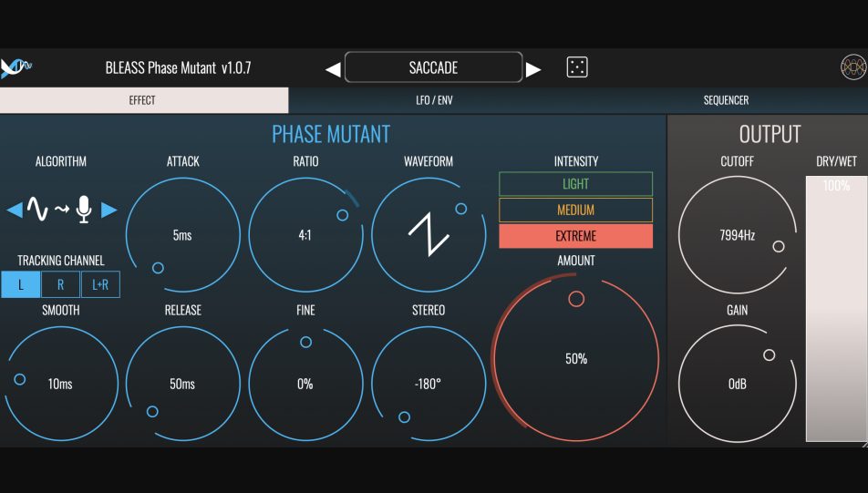Viewport: 868px width, 493px height.
Task: Click the RATIO knob showing 4:1
Action: click(305, 234)
